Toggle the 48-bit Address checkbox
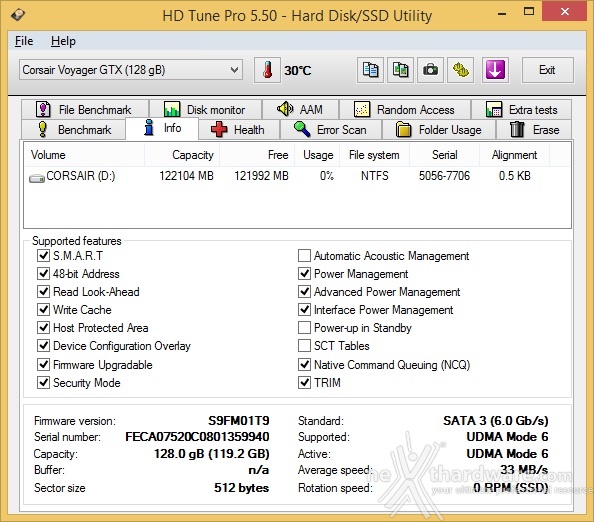 click(x=43, y=274)
